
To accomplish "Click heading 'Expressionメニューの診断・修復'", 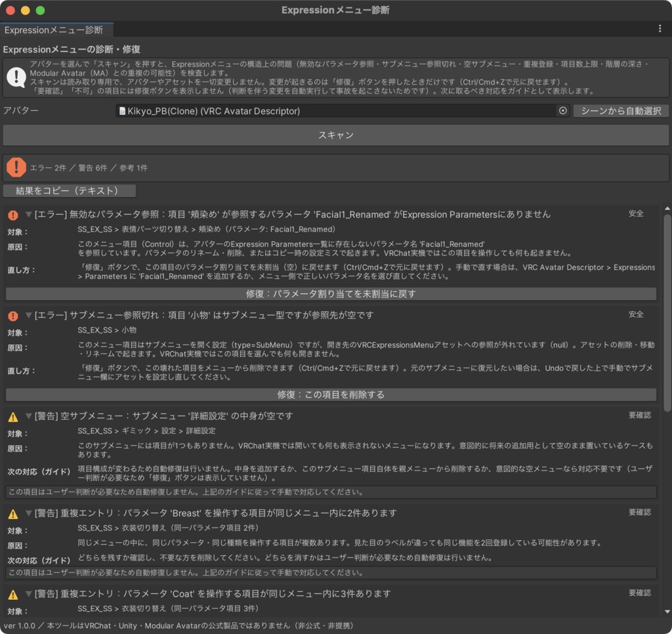I will (72, 49).
